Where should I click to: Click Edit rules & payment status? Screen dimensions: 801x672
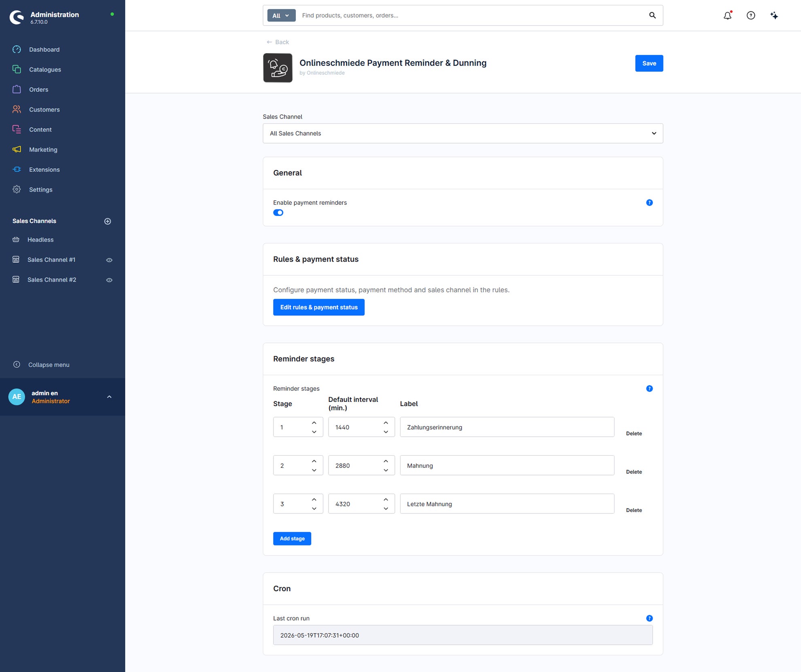pos(319,307)
